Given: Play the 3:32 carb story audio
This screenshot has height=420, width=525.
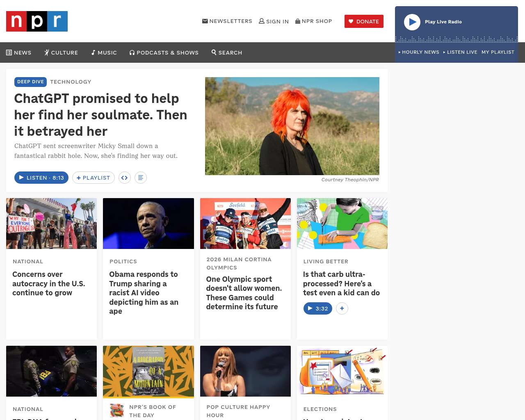Looking at the screenshot, I should click(318, 308).
